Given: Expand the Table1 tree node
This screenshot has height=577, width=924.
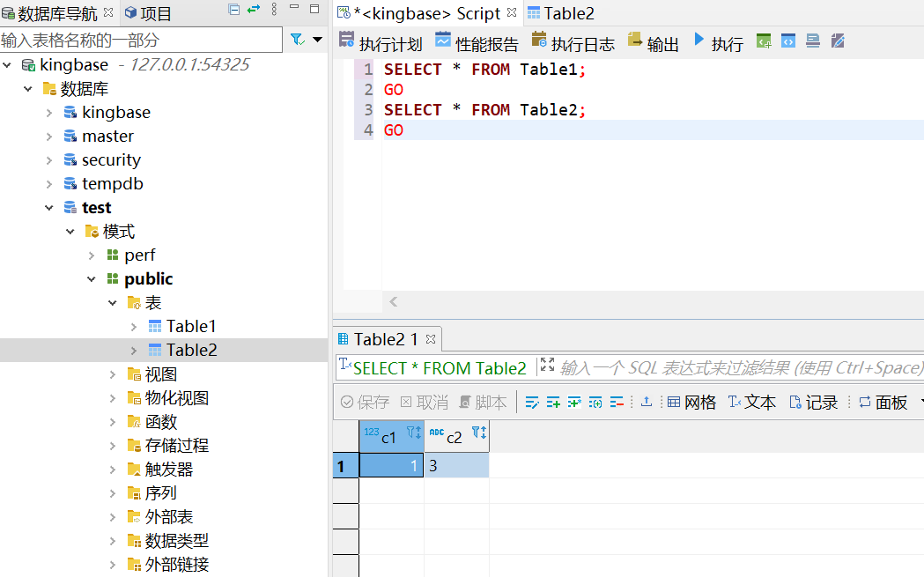Looking at the screenshot, I should [134, 327].
